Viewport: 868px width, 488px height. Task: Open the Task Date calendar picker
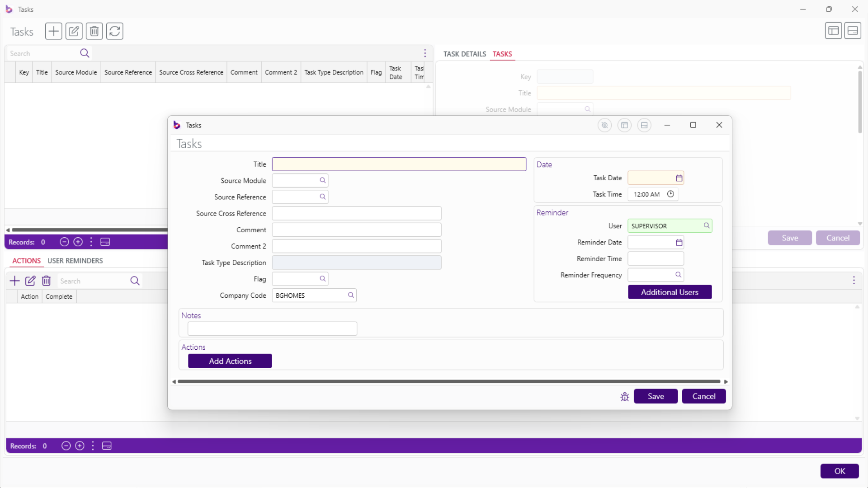[x=679, y=178]
